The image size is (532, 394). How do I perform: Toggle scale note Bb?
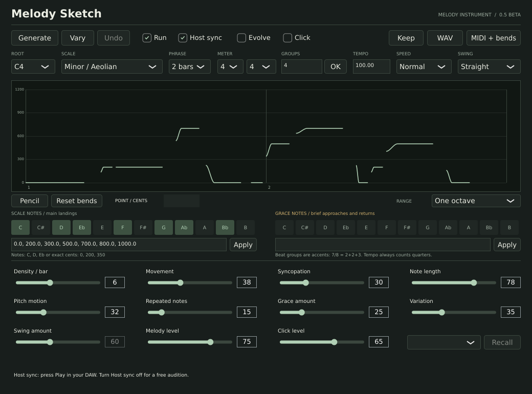coord(225,227)
